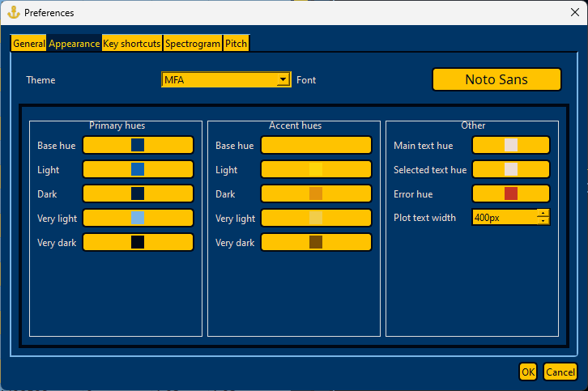The width and height of the screenshot is (588, 391).
Task: Change the Primary Light hue color
Action: [x=138, y=169]
